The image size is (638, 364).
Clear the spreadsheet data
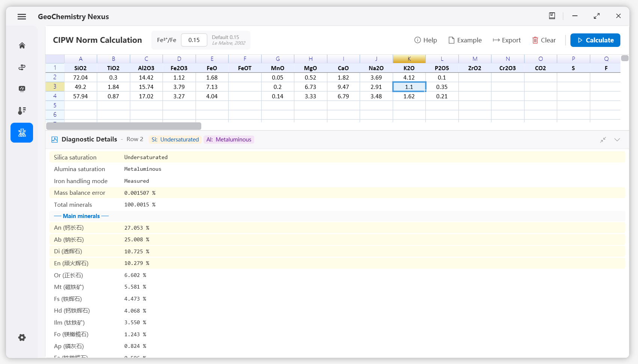click(x=544, y=40)
